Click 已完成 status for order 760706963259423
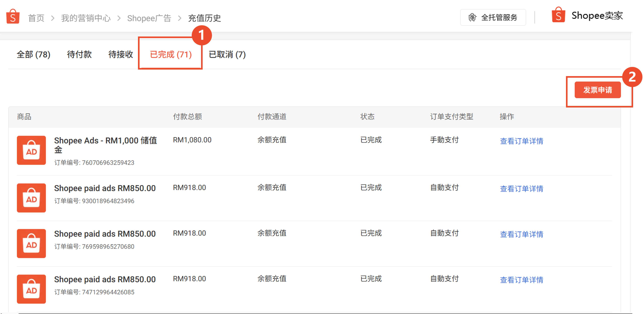Screen dimensions: 644x314 coord(371,140)
